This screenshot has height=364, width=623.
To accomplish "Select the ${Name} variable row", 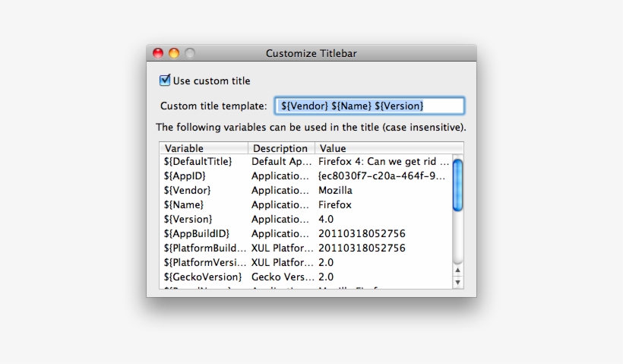I will [x=306, y=204].
